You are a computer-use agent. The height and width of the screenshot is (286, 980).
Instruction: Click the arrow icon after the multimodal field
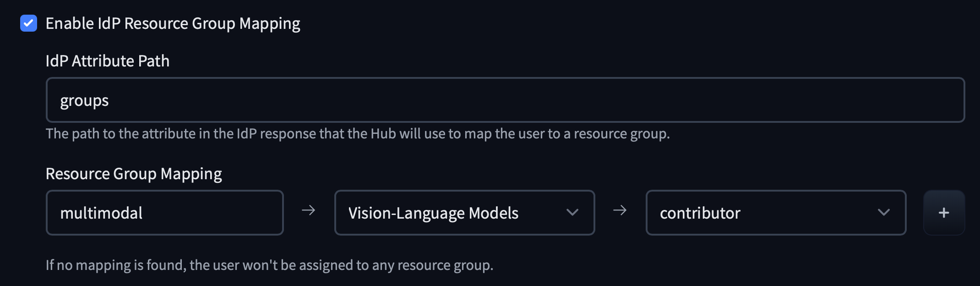[309, 210]
